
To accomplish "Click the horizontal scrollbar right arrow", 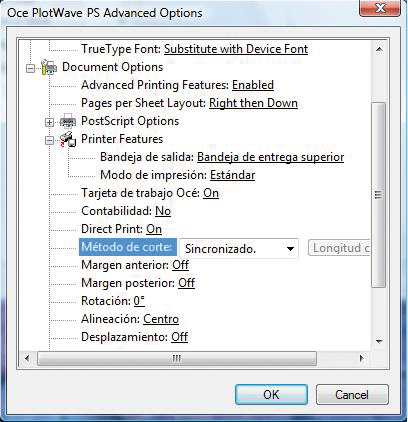I will [x=362, y=358].
